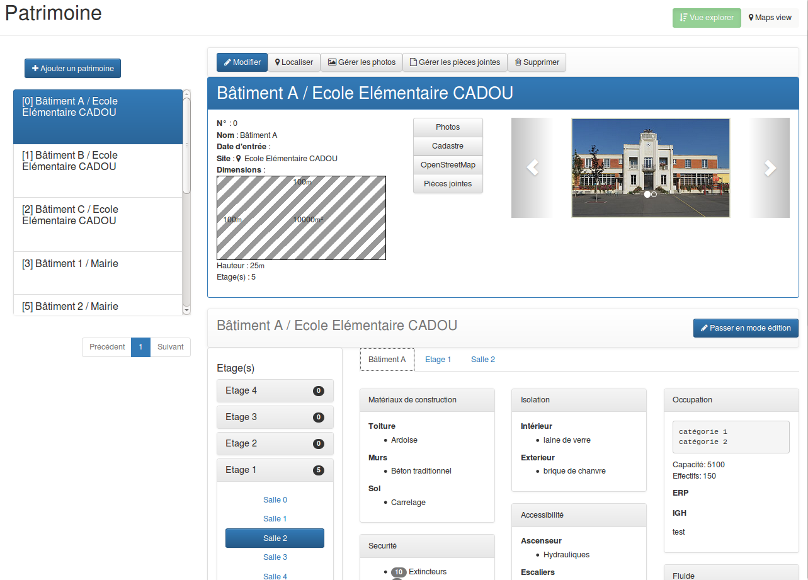The image size is (808, 580).
Task: Click the trash icon on Supprimer
Action: (518, 62)
